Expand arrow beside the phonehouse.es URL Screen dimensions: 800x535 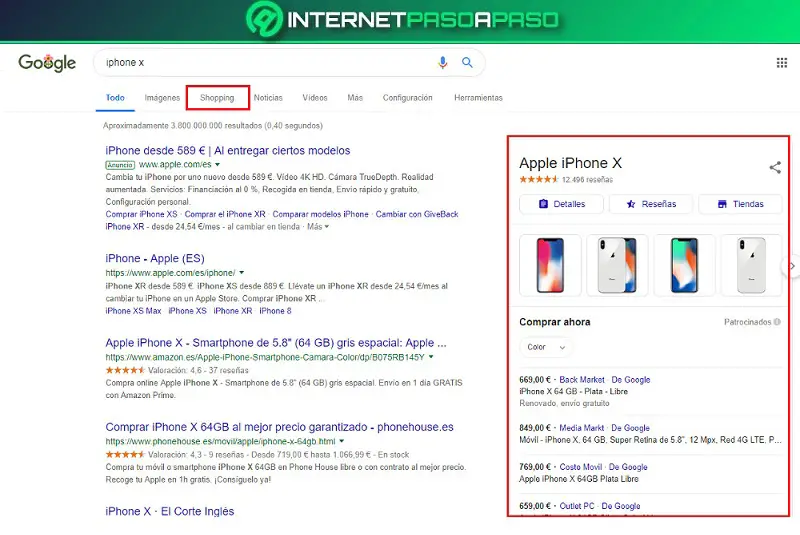pos(342,441)
